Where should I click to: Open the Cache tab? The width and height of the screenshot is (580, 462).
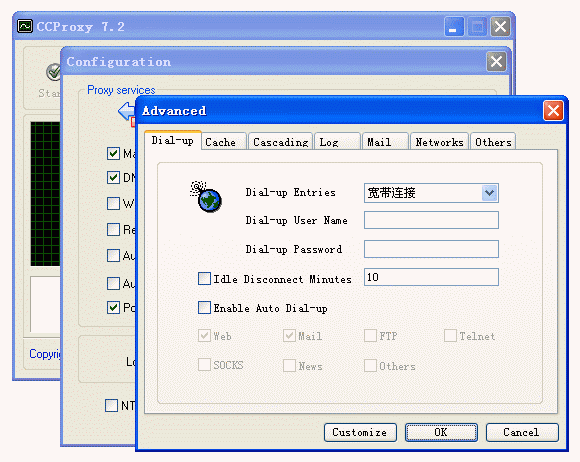[x=224, y=142]
